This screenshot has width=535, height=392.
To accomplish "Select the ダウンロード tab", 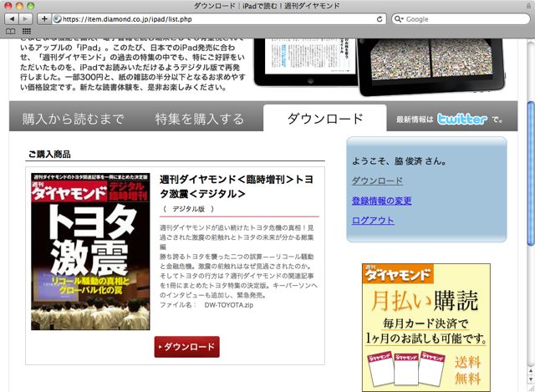I will (x=325, y=119).
